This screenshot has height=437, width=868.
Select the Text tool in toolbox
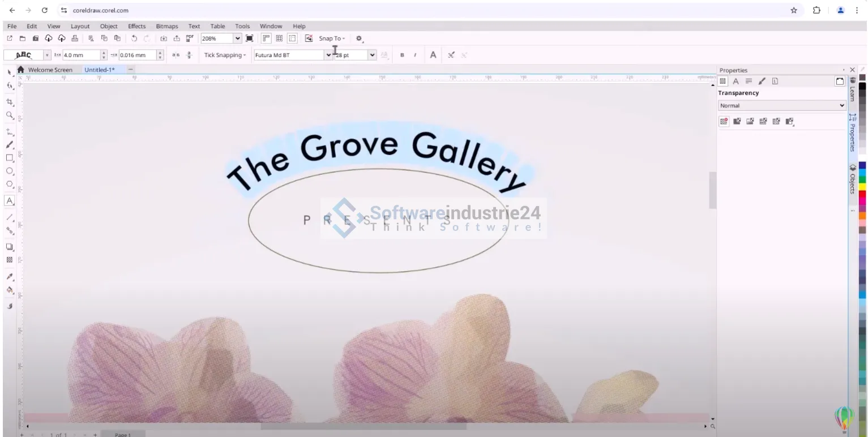(10, 200)
